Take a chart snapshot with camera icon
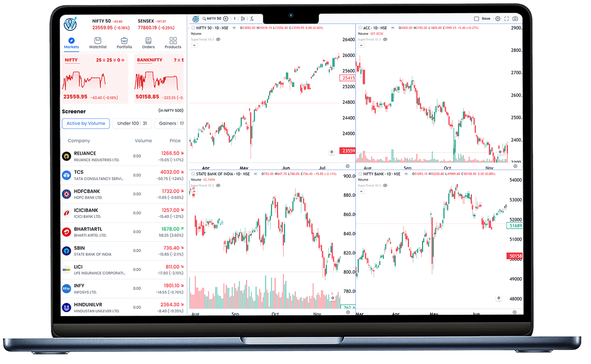The image size is (591, 364). pyautogui.click(x=515, y=19)
